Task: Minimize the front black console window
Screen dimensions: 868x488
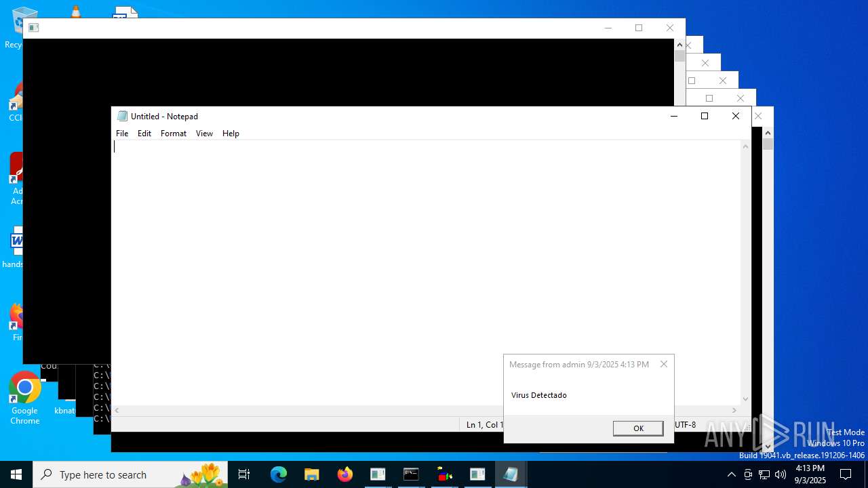Action: 608,28
